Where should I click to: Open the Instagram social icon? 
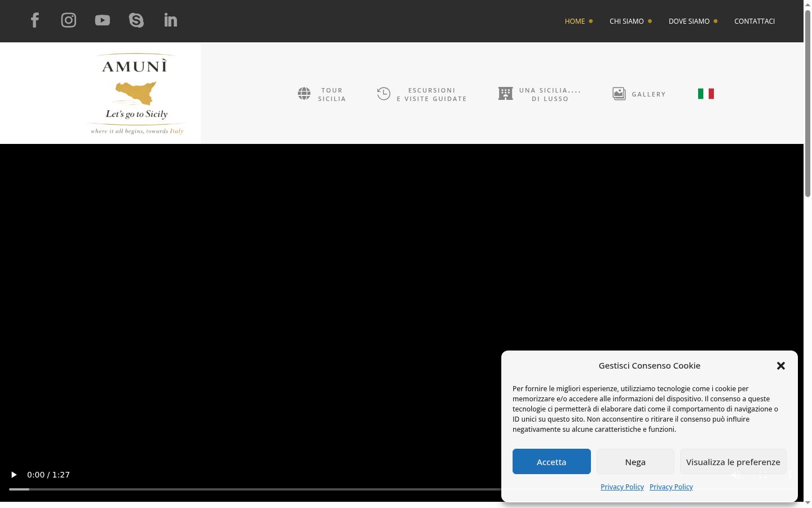coord(69,20)
